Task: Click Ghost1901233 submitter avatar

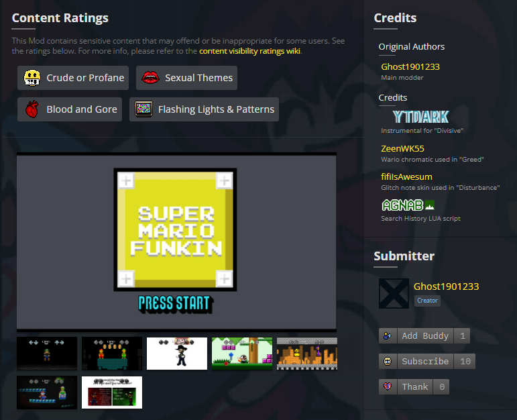Action: 394,293
